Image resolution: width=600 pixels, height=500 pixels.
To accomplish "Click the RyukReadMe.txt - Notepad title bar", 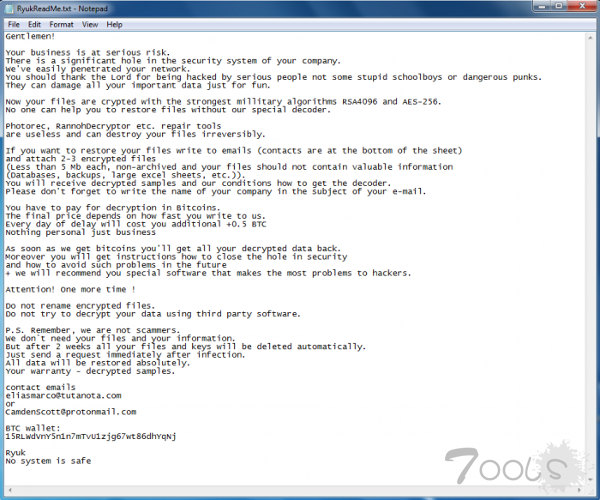I will coord(268,8).
